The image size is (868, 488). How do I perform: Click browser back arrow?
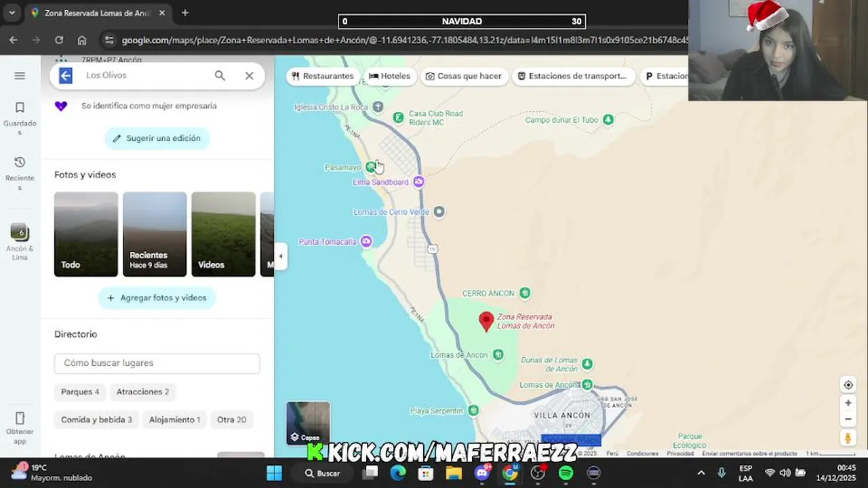click(x=14, y=40)
